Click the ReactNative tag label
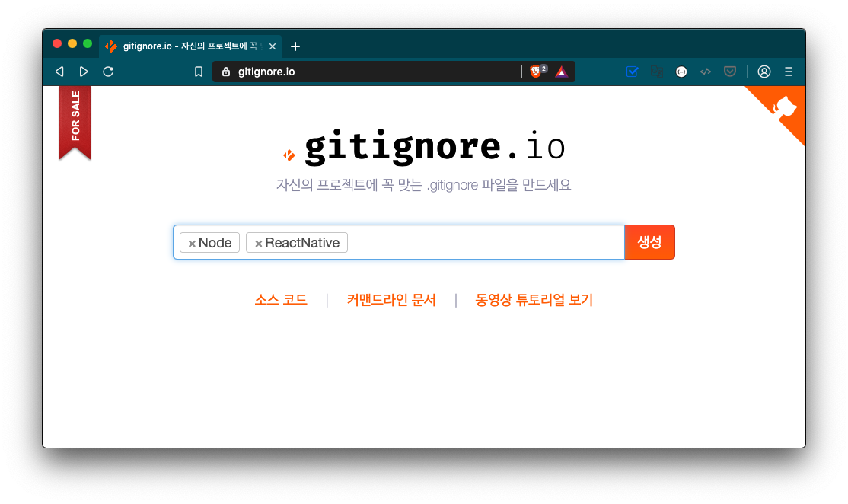This screenshot has height=504, width=848. [302, 243]
